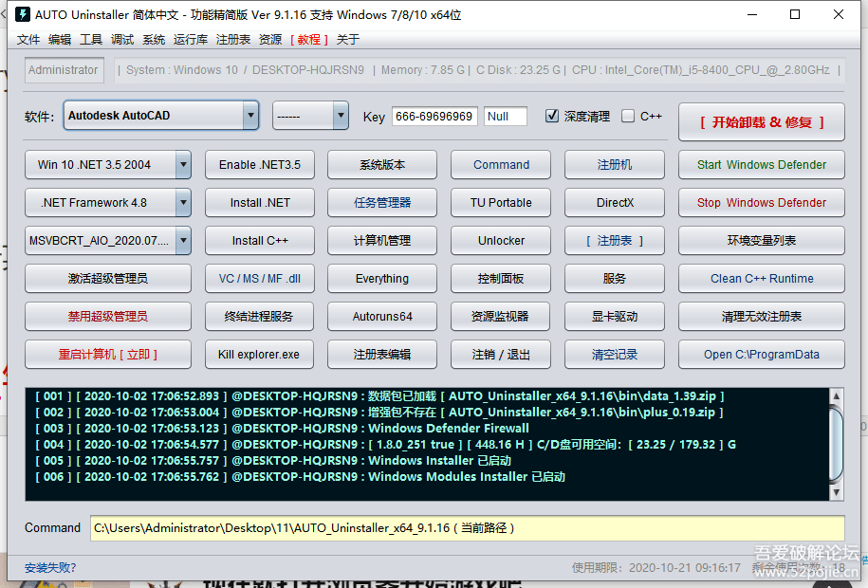
Task: Launch Autoruns64
Action: (382, 316)
